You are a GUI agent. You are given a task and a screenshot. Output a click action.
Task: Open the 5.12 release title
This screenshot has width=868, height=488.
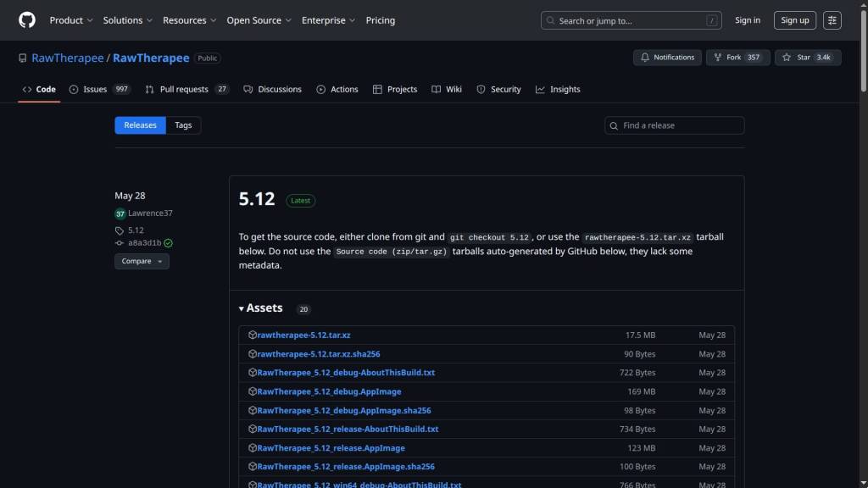click(x=257, y=198)
